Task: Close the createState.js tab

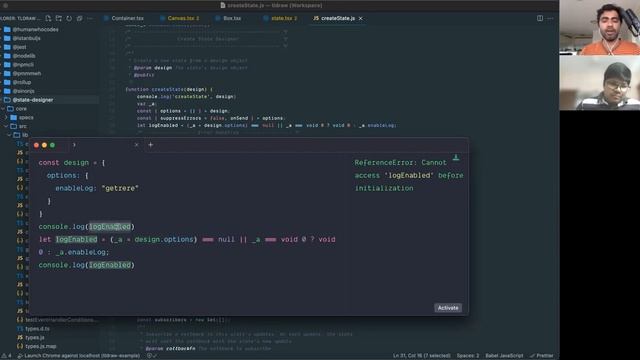Action: coord(360,18)
